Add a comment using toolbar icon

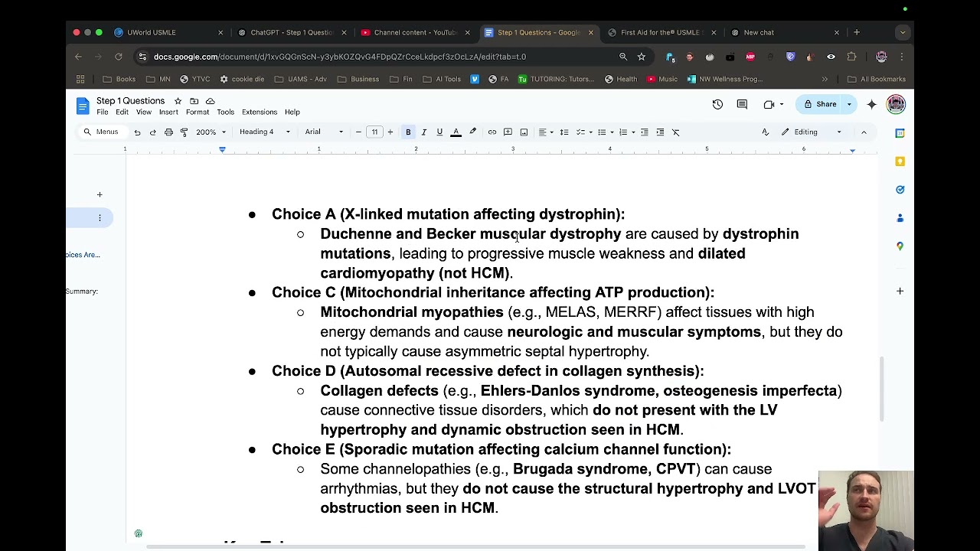[508, 132]
